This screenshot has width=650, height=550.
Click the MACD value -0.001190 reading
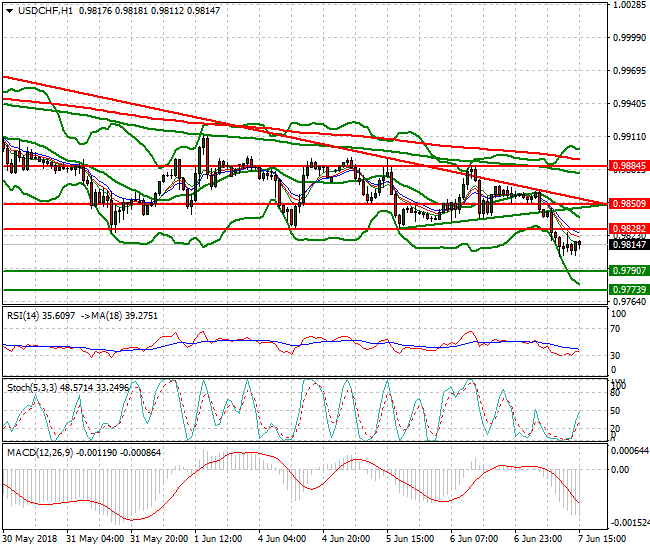97,453
